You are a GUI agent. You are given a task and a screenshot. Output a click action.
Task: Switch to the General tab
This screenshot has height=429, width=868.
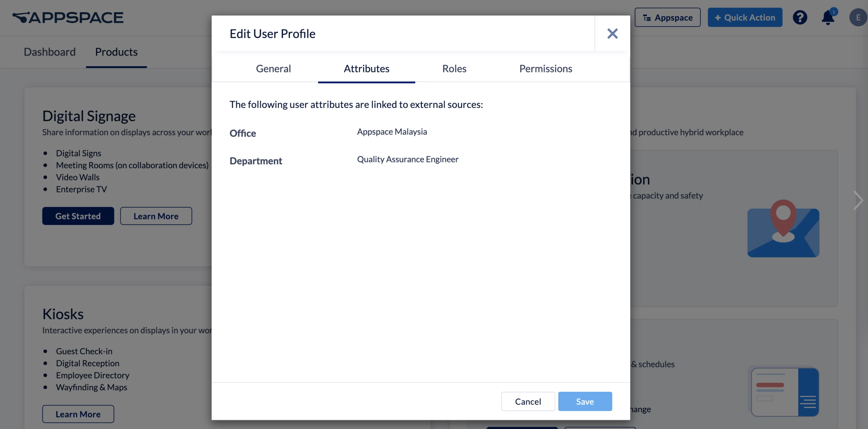(273, 69)
